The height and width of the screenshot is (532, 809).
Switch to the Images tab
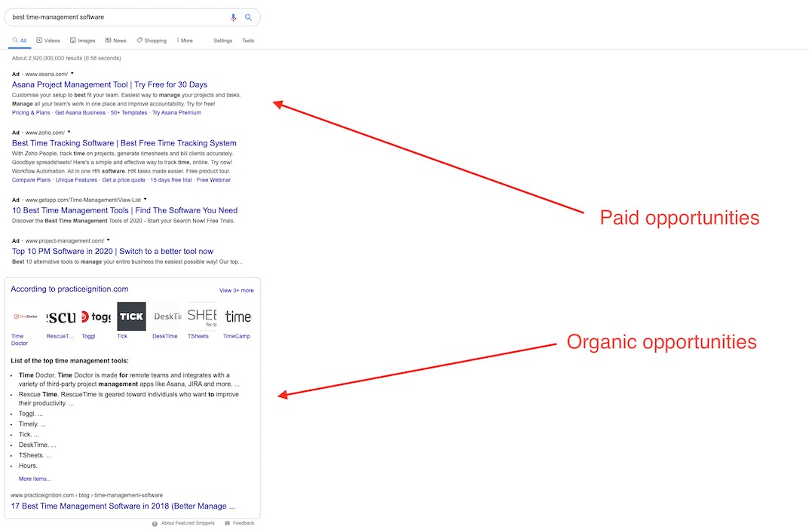(82, 40)
